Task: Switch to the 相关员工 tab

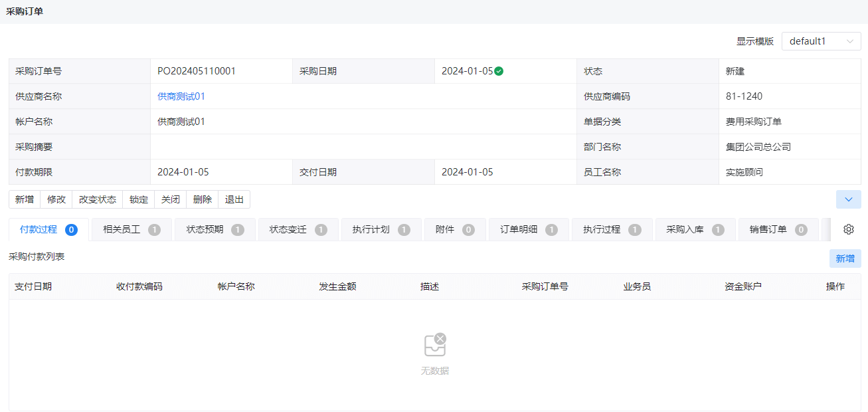Action: click(132, 229)
